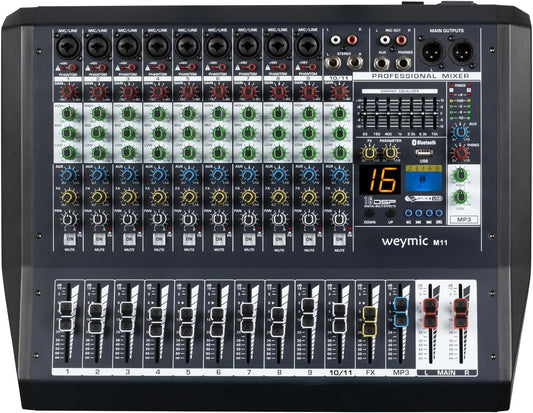Select the STEREO left quarter-inch input jack
Viewport: 533px width, 413px height.
[x=332, y=63]
